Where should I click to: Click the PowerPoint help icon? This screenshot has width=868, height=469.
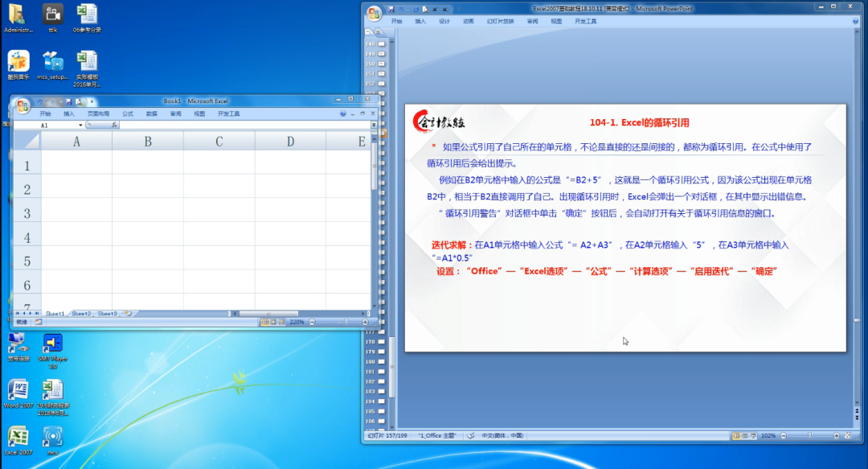coord(855,21)
